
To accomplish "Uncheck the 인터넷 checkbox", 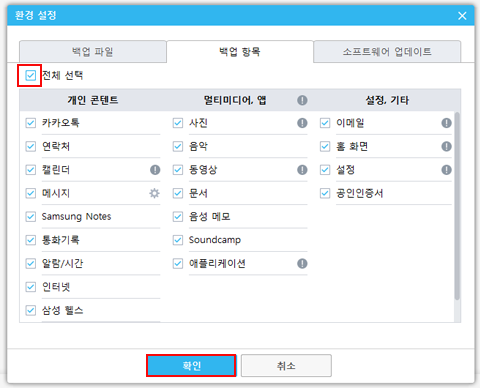I will click(31, 287).
